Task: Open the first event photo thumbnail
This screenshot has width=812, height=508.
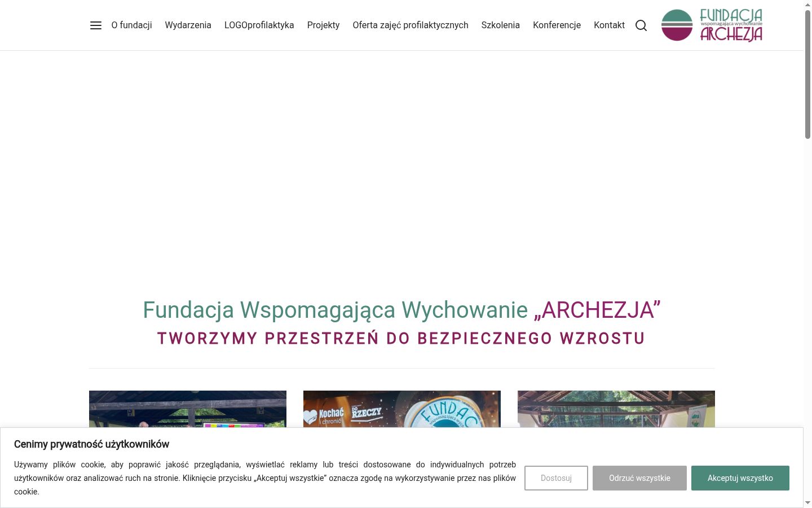Action: 188,409
